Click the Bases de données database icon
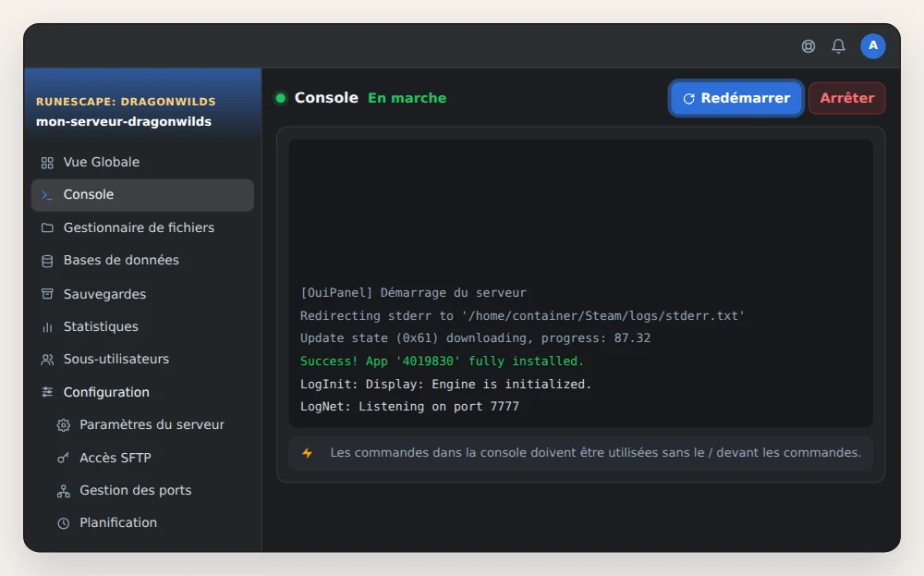The width and height of the screenshot is (924, 576). coord(47,261)
